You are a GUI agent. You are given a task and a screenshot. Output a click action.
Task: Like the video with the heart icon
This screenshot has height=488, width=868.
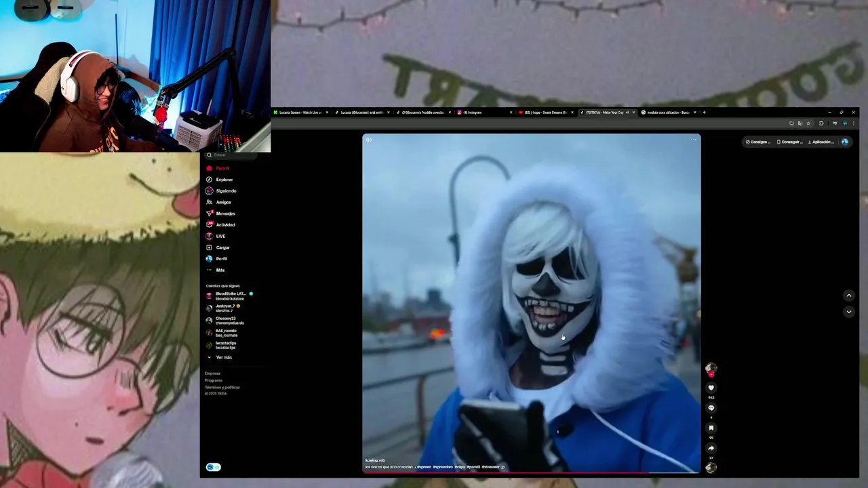pos(711,388)
